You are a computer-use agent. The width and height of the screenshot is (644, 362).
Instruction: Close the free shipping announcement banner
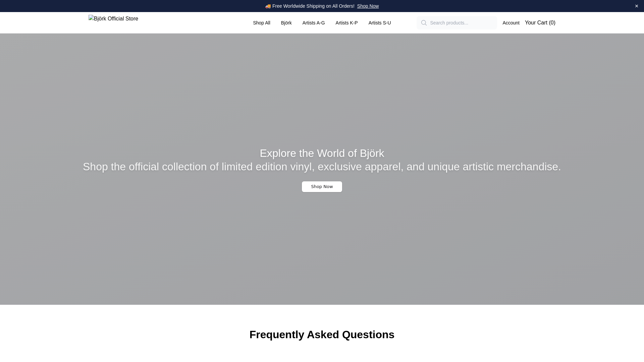click(x=636, y=6)
